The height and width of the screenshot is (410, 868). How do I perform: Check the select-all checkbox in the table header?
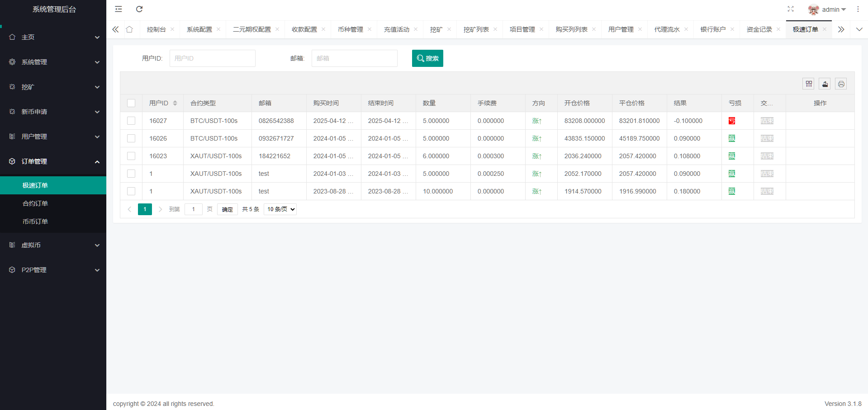tap(131, 103)
